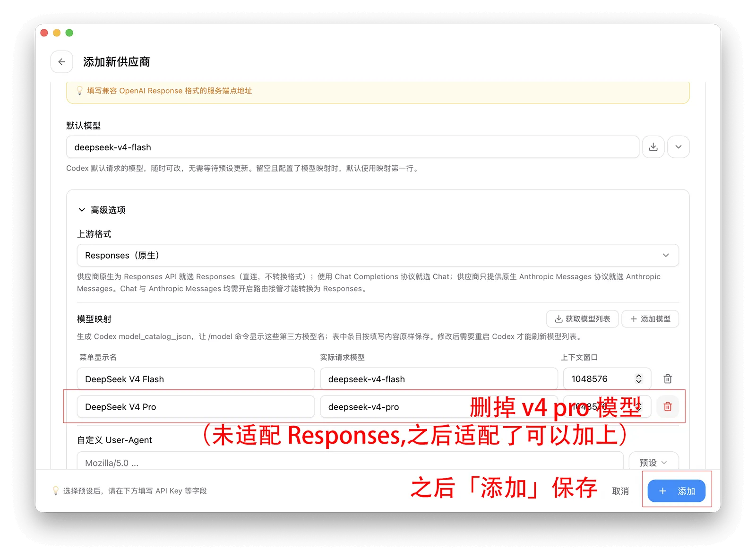Click the lightbulb icon in yellow notice

tap(79, 91)
